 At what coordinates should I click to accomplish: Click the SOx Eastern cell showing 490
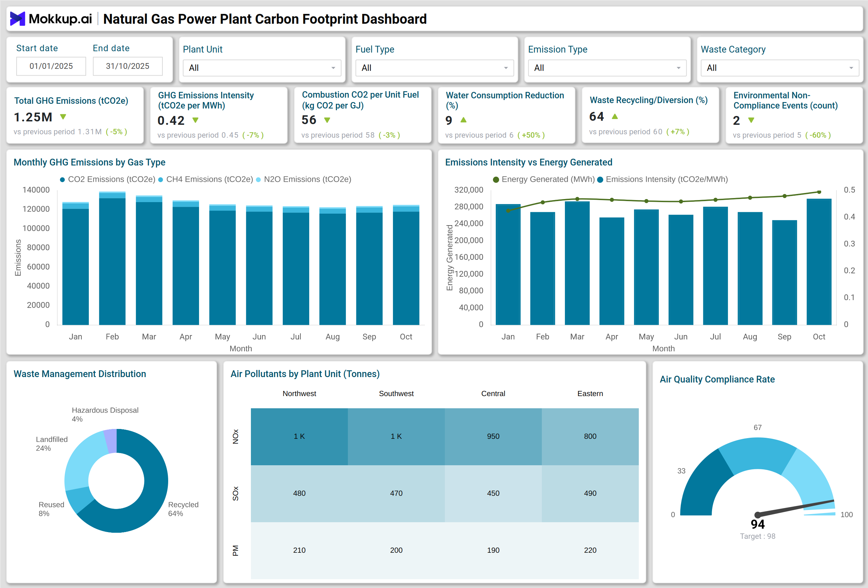coord(590,493)
